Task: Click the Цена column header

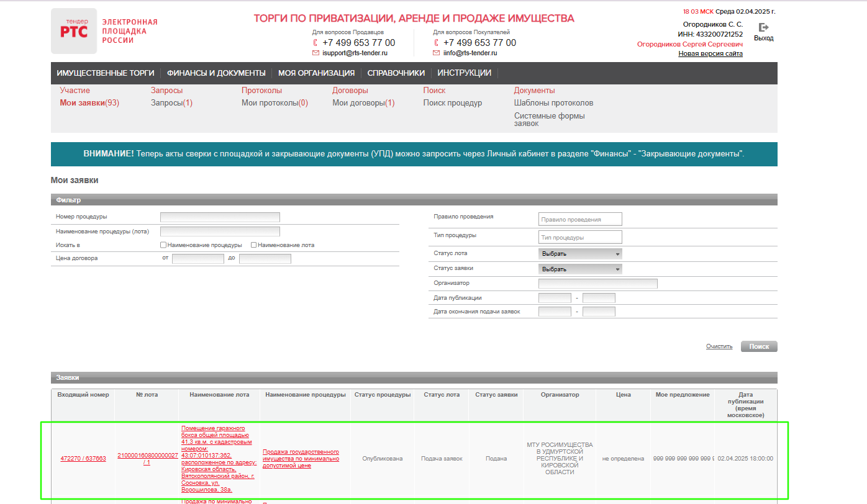Action: pyautogui.click(x=623, y=395)
